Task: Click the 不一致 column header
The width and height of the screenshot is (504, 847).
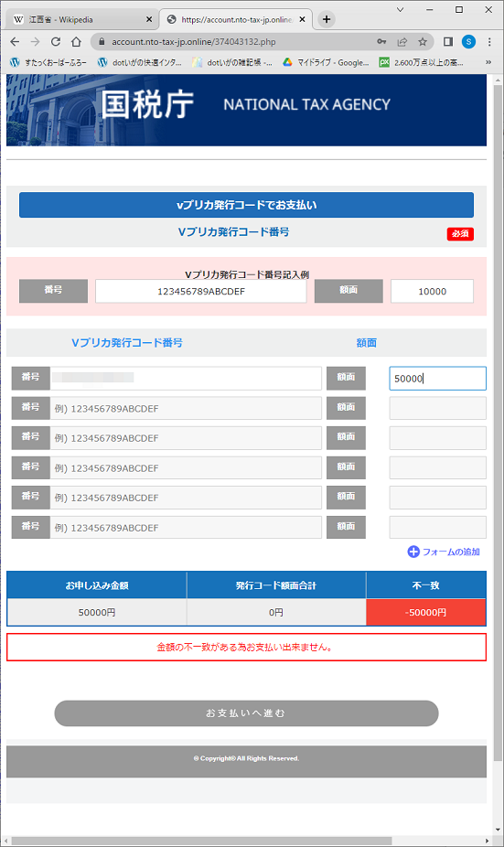Action: 426,585
